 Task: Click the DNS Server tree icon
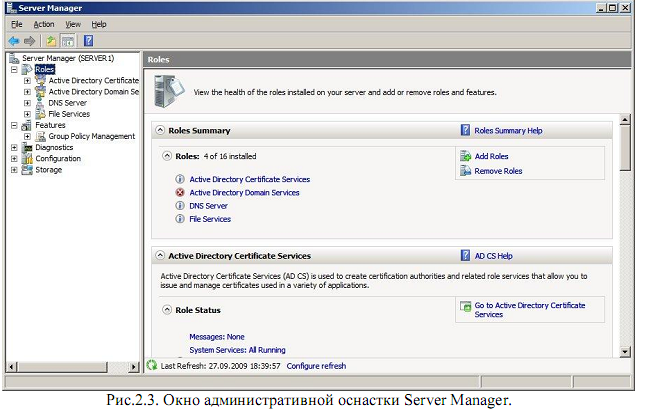[x=40, y=103]
